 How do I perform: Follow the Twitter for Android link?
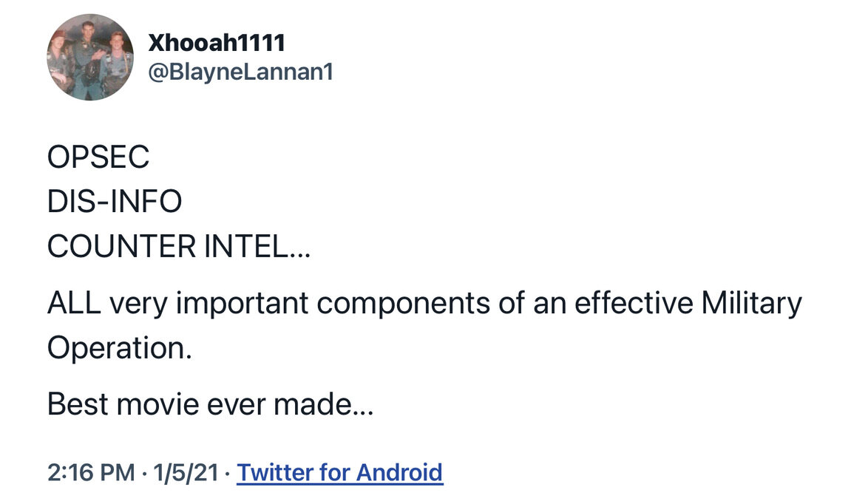[x=340, y=472]
